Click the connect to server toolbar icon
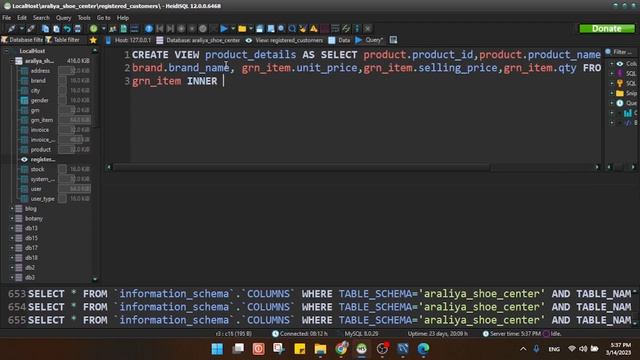Viewport: 640px width, 360px height. 11,29
